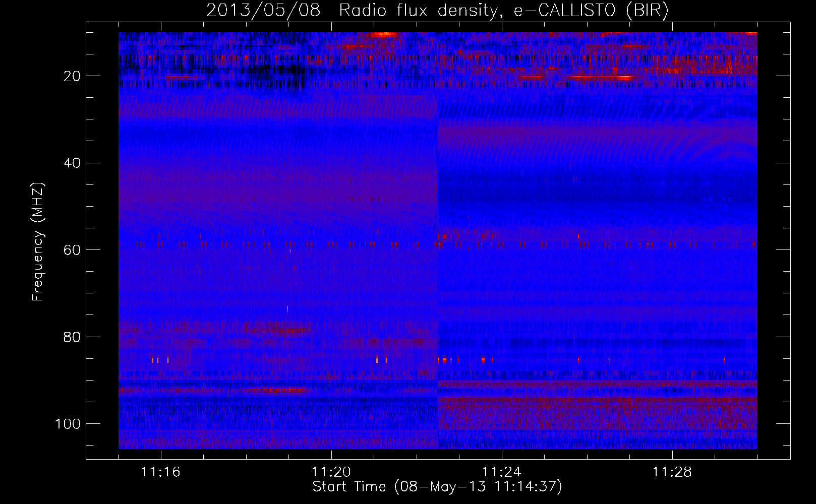Click the 11:20 time tick label
This screenshot has width=816, height=504.
click(x=331, y=472)
